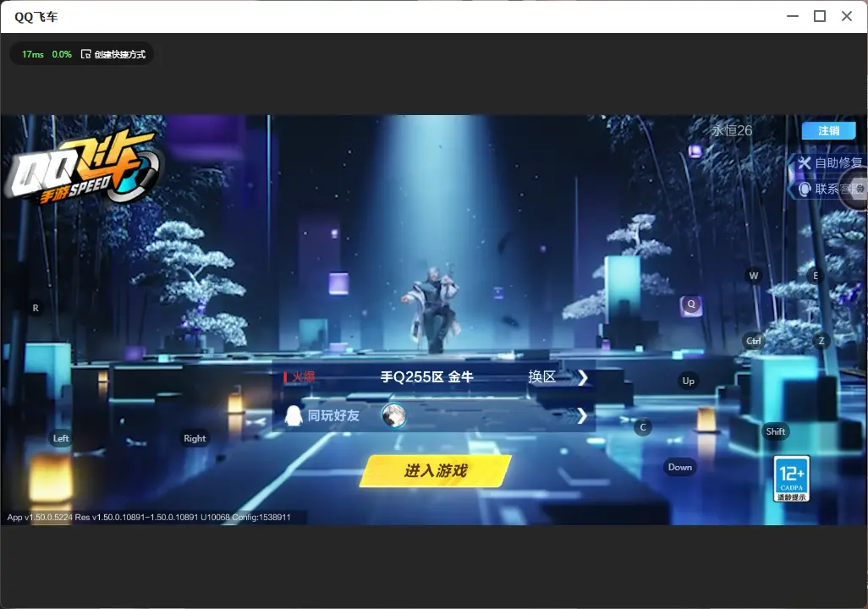Open 自助修复 self-repair tool

pyautogui.click(x=829, y=162)
